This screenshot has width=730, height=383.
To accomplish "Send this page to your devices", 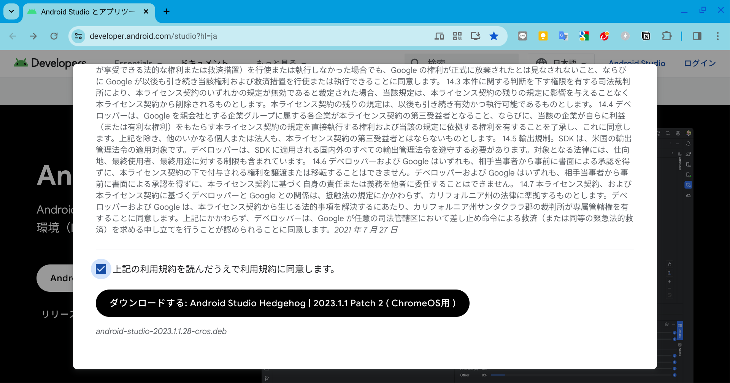I will tap(439, 36).
